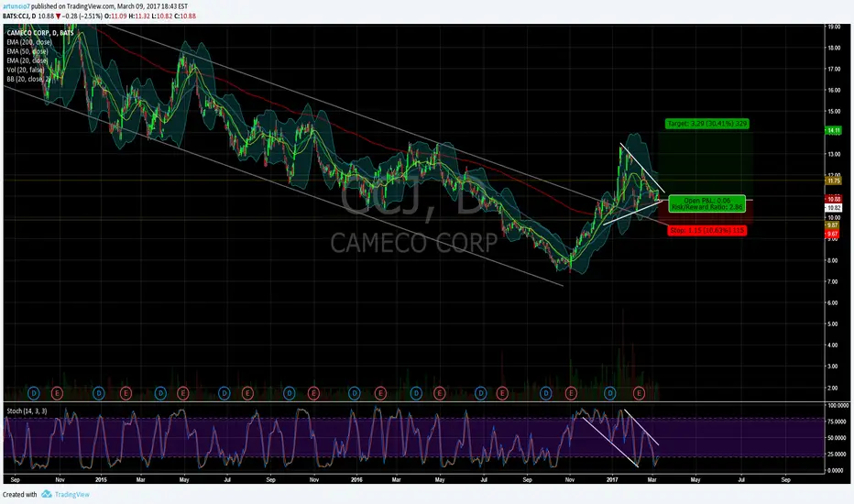This screenshot has height=504, width=854.
Task: Click the September 2014 dividend D marker
Action: coord(34,393)
